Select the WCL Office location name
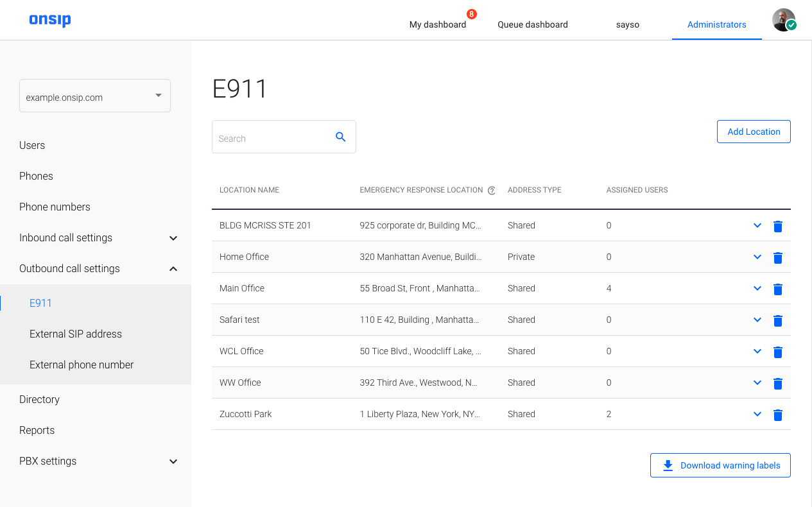812x507 pixels. pos(241,351)
